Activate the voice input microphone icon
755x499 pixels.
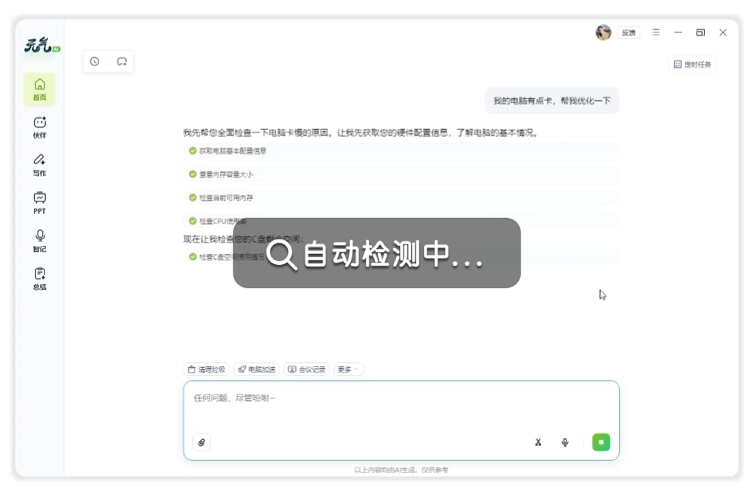tap(565, 442)
